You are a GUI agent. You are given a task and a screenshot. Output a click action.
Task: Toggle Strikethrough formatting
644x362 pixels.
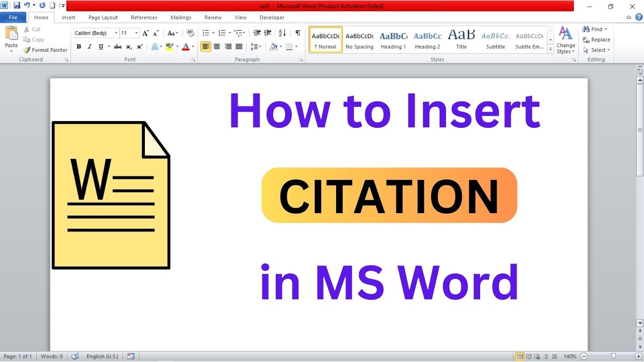[x=117, y=47]
